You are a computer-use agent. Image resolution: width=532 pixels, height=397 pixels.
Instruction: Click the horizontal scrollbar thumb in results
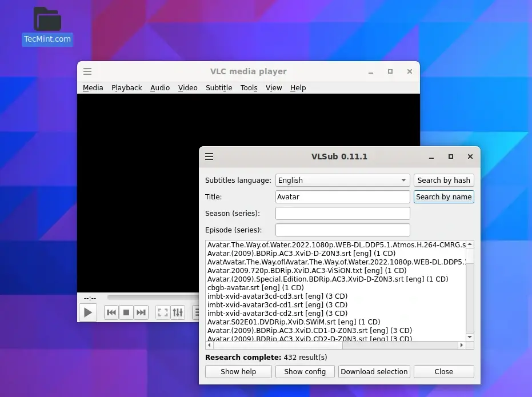click(x=278, y=345)
